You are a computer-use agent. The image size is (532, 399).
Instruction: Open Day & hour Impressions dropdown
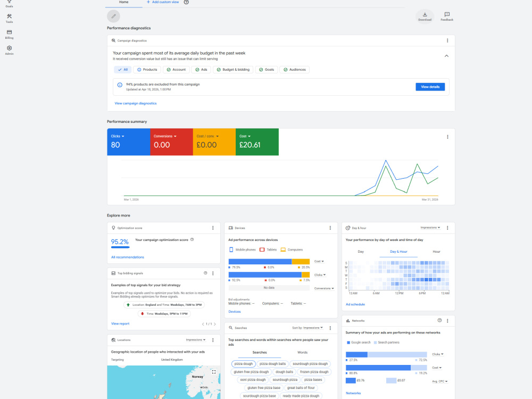430,228
